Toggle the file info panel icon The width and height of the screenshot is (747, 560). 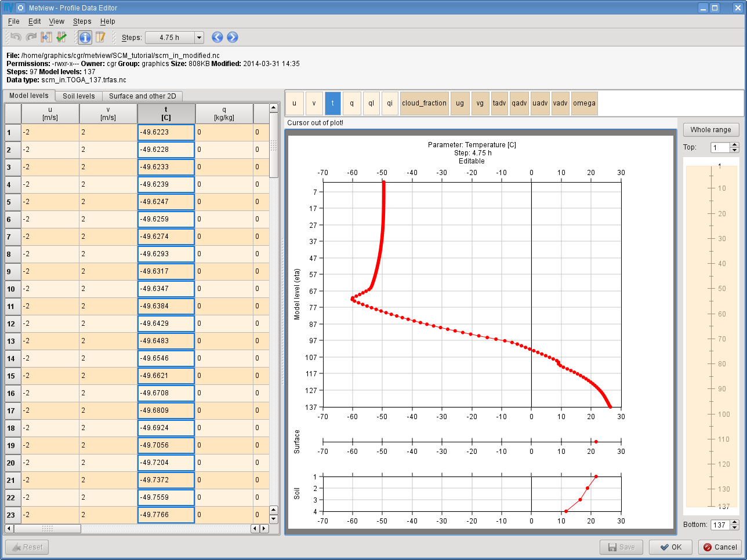85,37
